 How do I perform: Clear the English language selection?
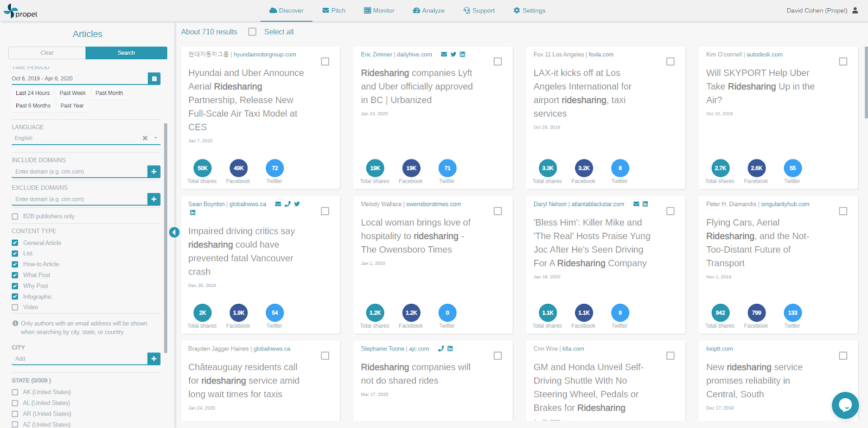[x=145, y=138]
